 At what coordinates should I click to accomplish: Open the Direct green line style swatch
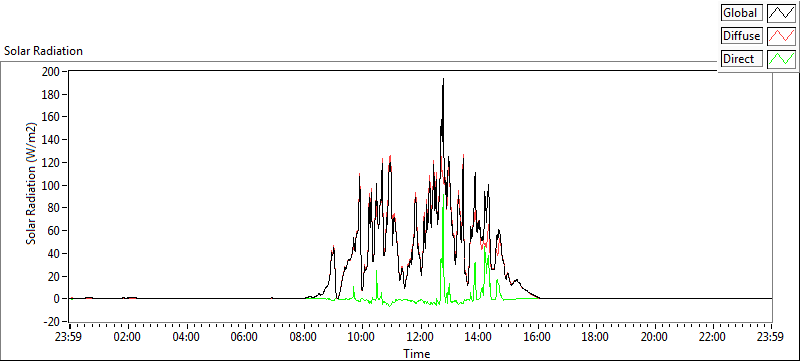[x=782, y=59]
